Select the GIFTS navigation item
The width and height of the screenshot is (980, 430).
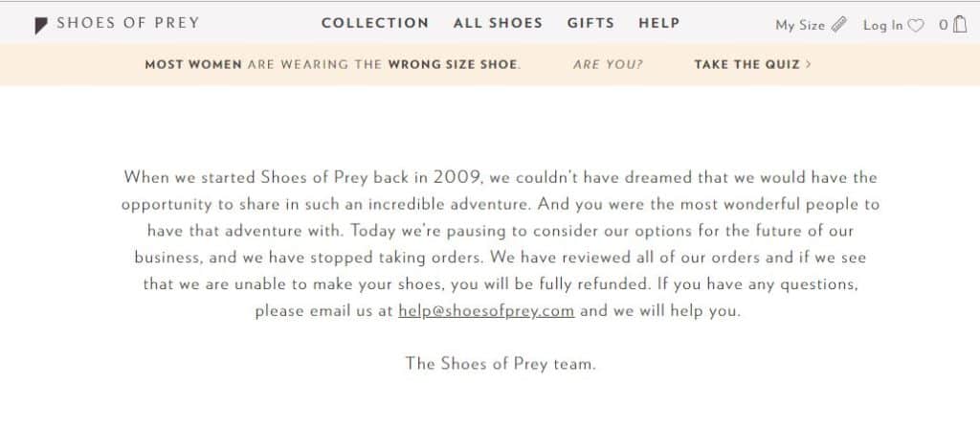[x=590, y=23]
